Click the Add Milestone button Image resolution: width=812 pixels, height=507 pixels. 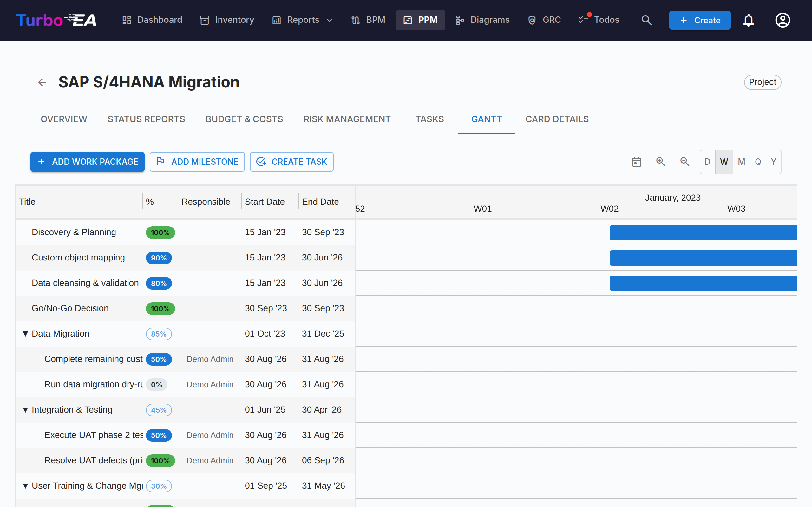(x=197, y=162)
